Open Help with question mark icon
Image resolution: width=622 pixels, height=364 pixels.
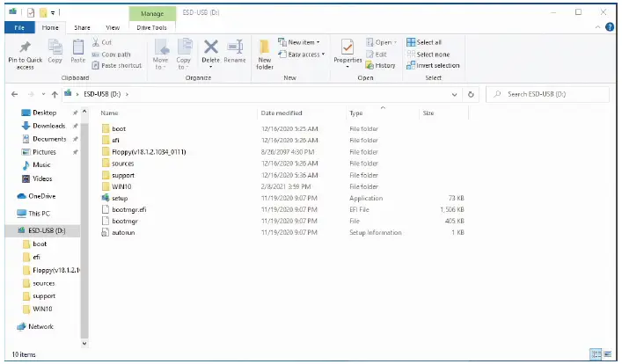pyautogui.click(x=610, y=27)
